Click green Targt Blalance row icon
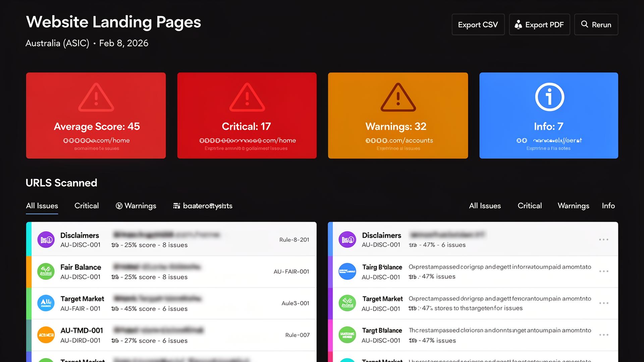Viewport: 644px width, 362px height. point(347,335)
